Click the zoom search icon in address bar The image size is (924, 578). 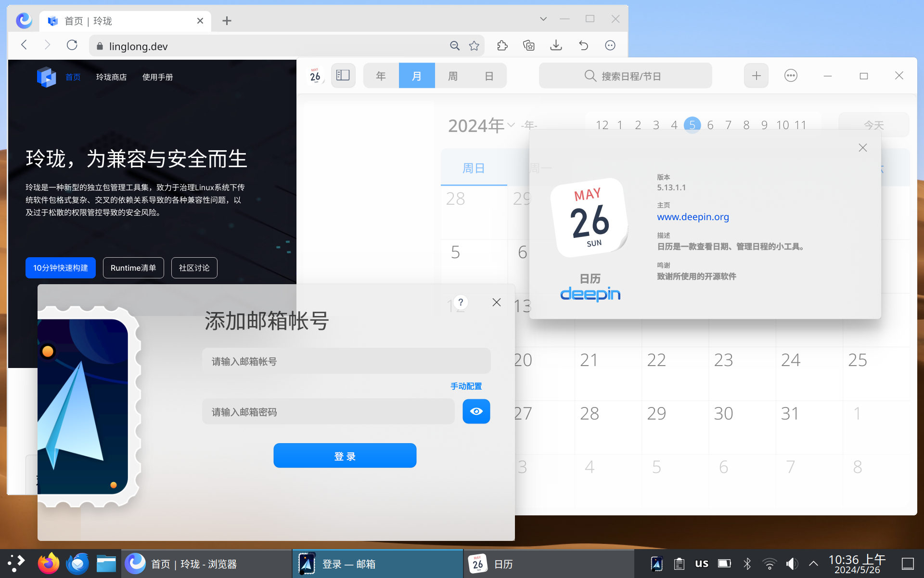[x=455, y=45]
